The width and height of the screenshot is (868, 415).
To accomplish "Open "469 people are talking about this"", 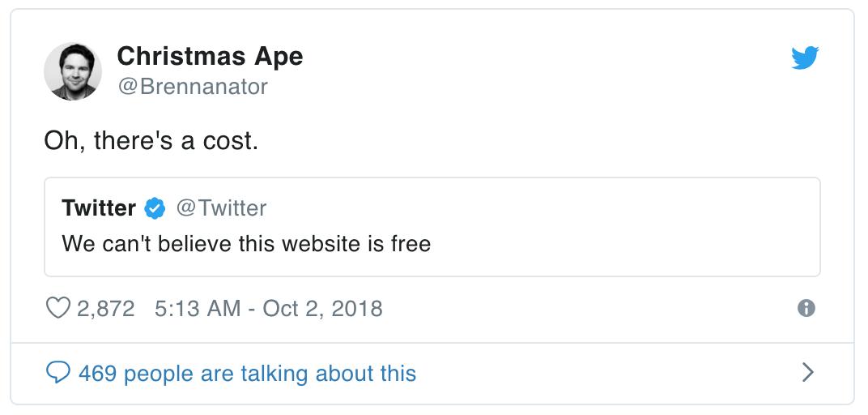I will (x=247, y=374).
